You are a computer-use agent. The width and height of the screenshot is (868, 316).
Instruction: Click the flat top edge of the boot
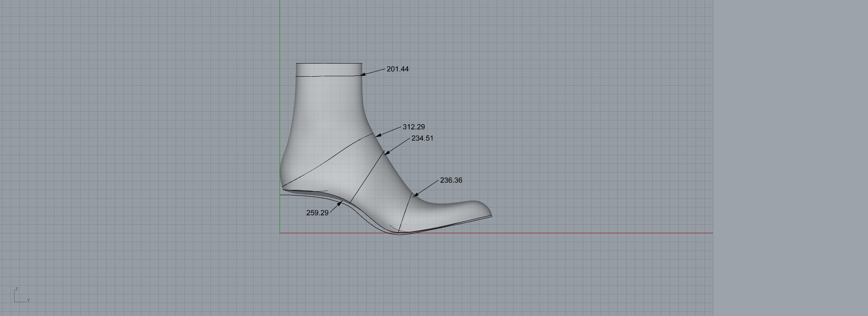[329, 63]
